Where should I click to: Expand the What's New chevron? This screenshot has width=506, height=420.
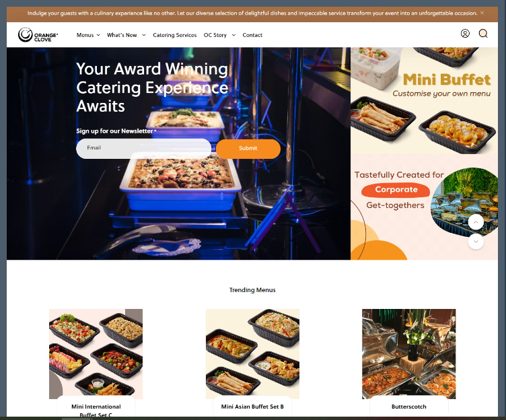point(144,35)
